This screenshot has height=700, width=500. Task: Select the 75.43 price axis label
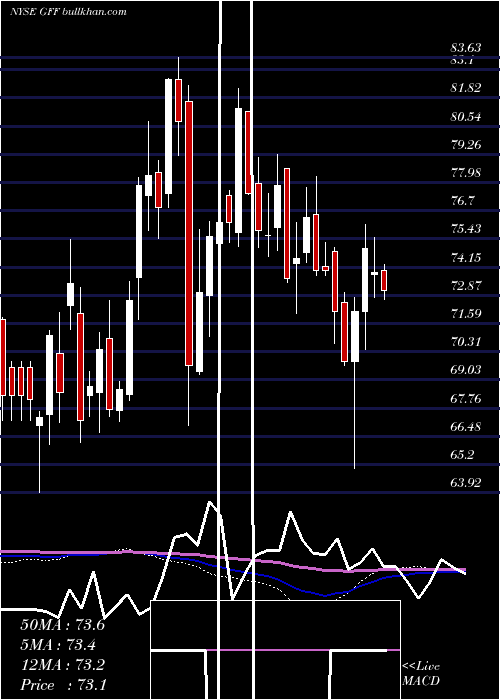466,229
